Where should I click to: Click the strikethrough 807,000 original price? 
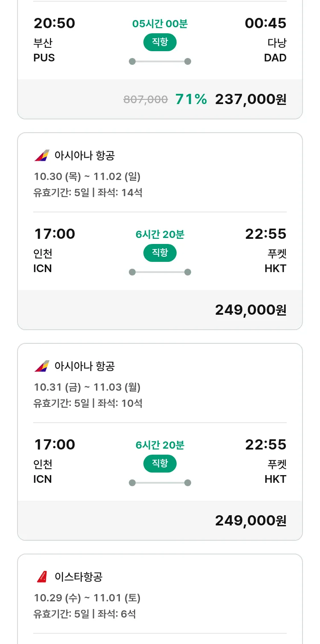click(145, 99)
